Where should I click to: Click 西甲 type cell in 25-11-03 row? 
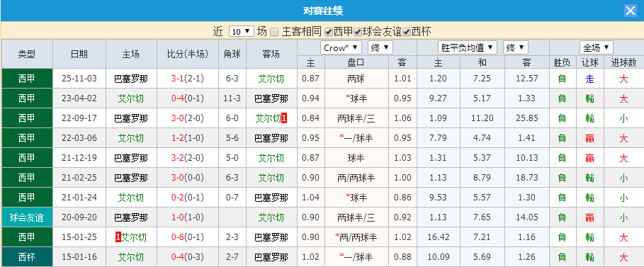[x=27, y=79]
